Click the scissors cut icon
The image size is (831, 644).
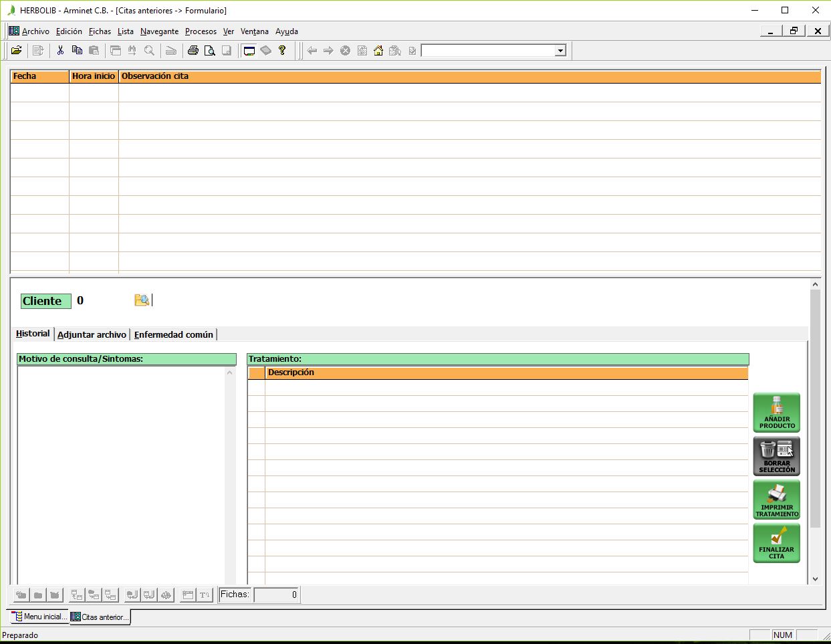coord(60,50)
